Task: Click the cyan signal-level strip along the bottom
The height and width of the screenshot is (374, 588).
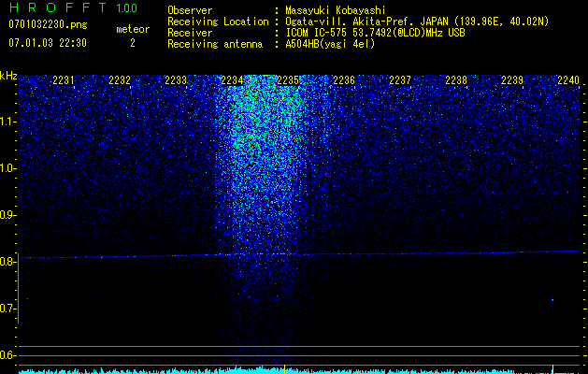Action: coord(299,371)
